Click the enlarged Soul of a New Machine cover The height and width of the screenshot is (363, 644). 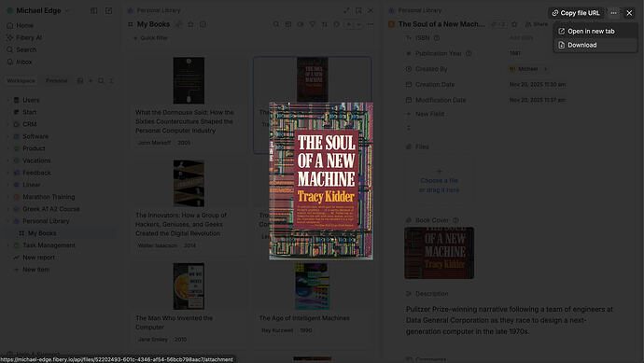pos(321,181)
